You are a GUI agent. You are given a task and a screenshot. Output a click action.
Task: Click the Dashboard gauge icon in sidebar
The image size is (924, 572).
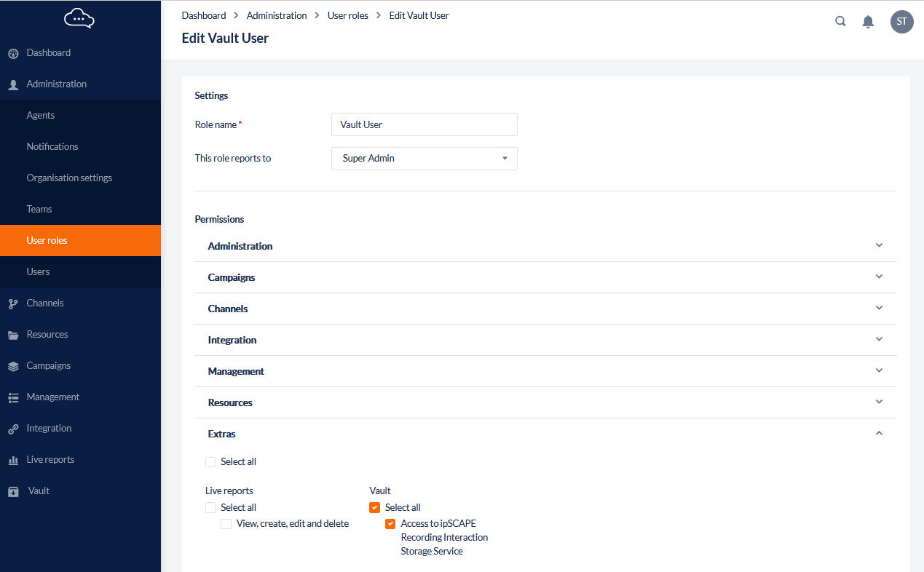coord(13,53)
